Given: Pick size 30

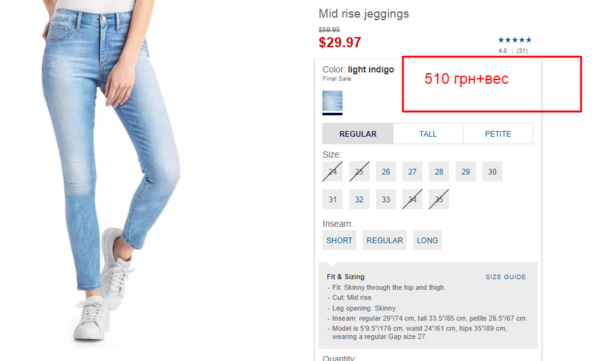Looking at the screenshot, I should click(492, 172).
